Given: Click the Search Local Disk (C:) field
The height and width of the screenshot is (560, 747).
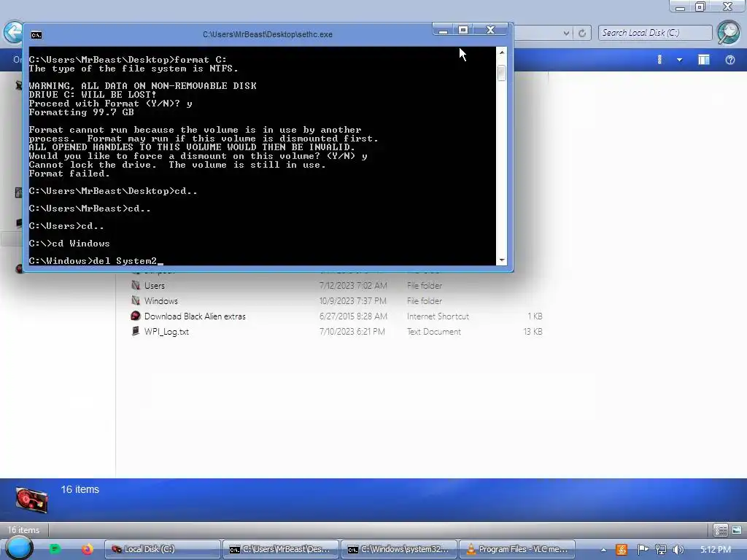Looking at the screenshot, I should coord(655,33).
